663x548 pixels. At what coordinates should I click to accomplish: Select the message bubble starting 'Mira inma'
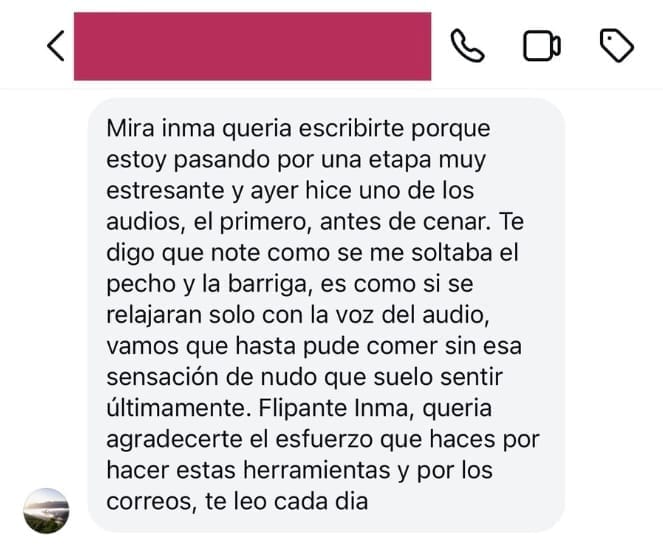(x=326, y=315)
